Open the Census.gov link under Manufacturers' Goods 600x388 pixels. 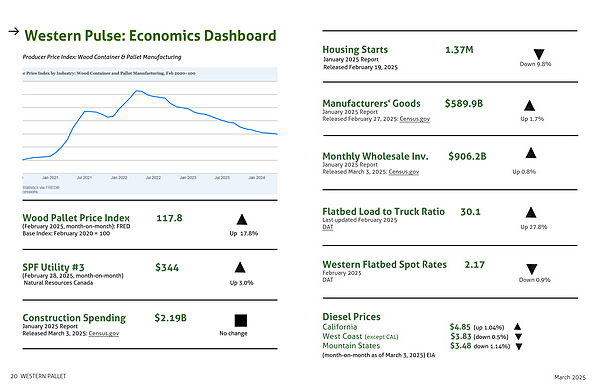(414, 119)
